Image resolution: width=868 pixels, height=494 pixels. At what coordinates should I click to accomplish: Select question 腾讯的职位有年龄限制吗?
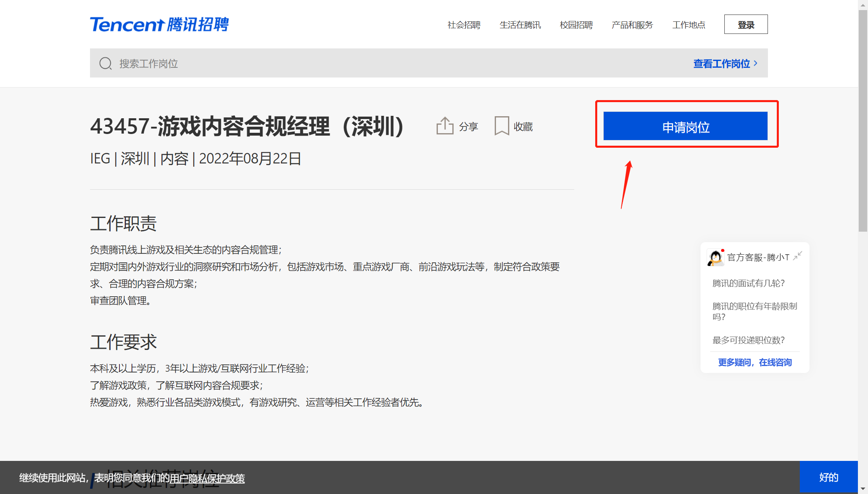click(x=755, y=312)
